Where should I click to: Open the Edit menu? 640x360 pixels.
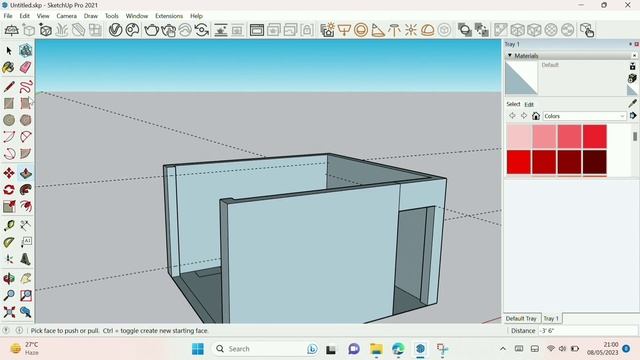[x=24, y=16]
